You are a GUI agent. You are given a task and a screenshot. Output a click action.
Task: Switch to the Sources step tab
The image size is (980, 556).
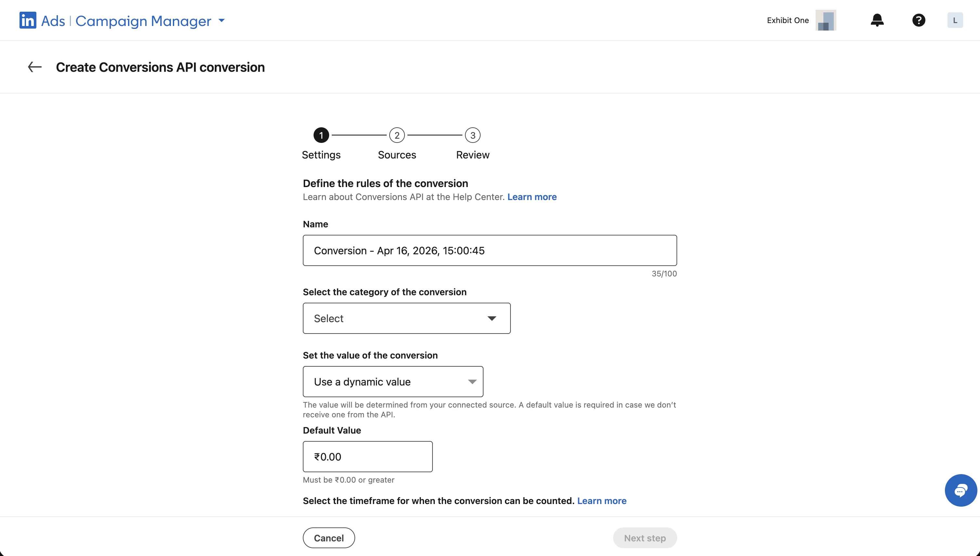[x=397, y=155]
